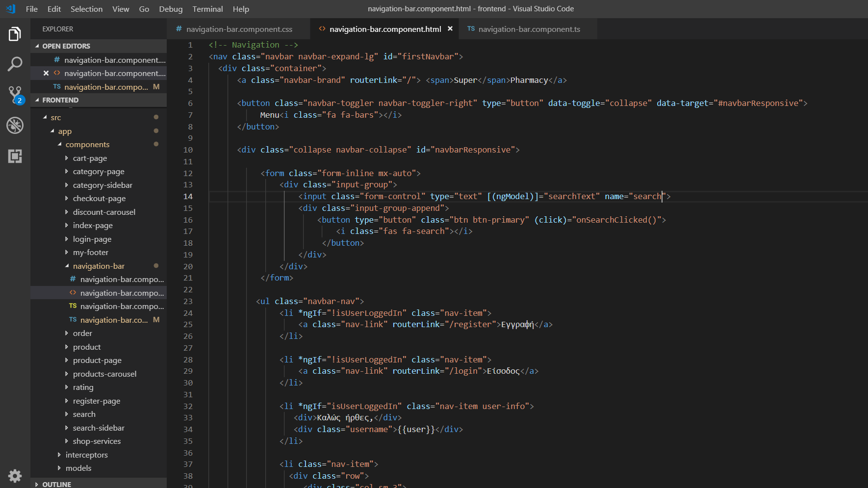Open the Search activity bar icon

[x=15, y=64]
